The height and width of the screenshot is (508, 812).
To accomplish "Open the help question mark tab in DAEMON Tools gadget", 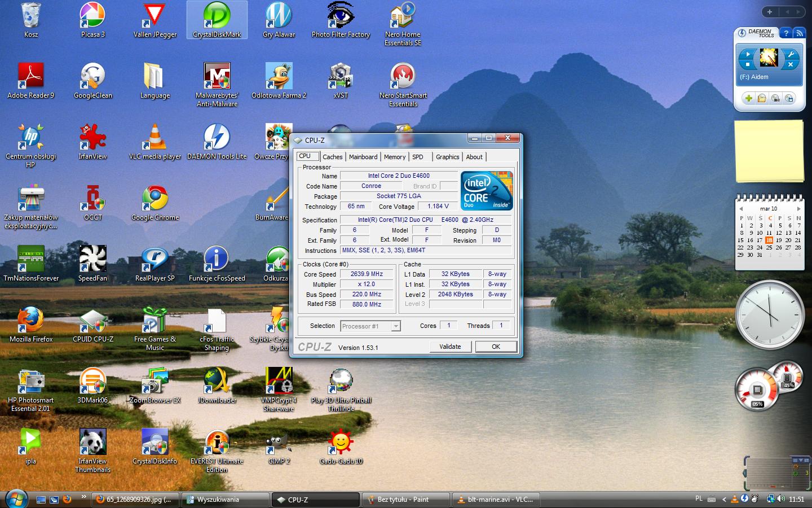I will (x=785, y=33).
